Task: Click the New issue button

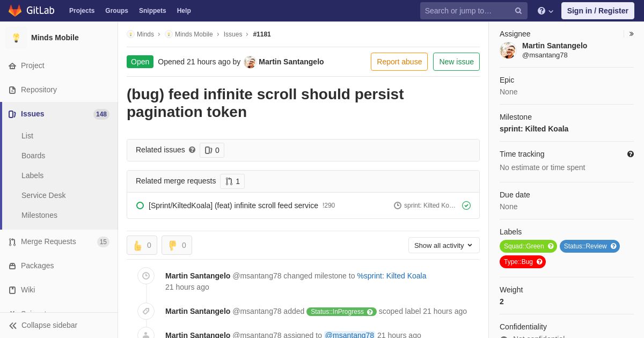Action: coord(456,62)
